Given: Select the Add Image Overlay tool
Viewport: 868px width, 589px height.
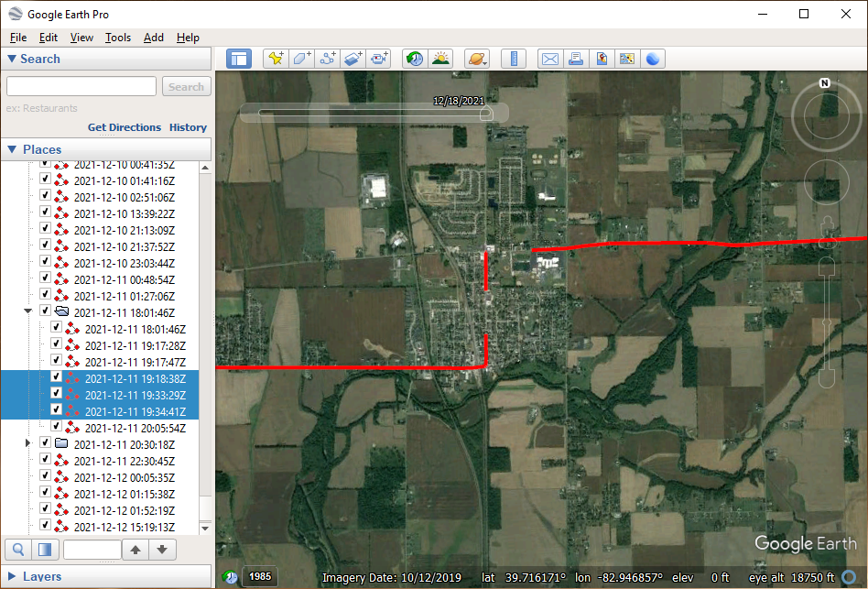Looking at the screenshot, I should (x=353, y=59).
